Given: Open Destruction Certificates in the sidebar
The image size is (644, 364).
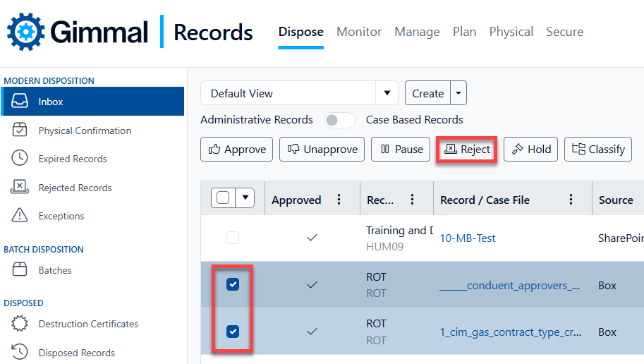Looking at the screenshot, I should [88, 324].
